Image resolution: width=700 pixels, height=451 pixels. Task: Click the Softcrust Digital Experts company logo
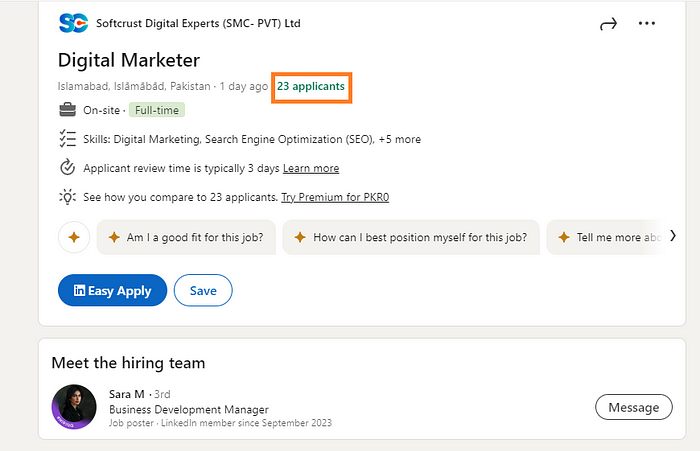[x=73, y=23]
